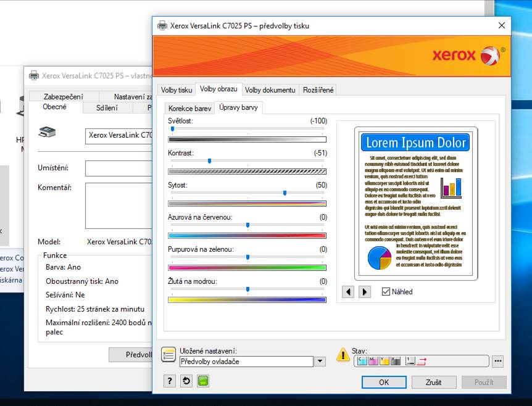The height and width of the screenshot is (406, 532).
Task: Open the Rozšířené tab
Action: point(318,90)
